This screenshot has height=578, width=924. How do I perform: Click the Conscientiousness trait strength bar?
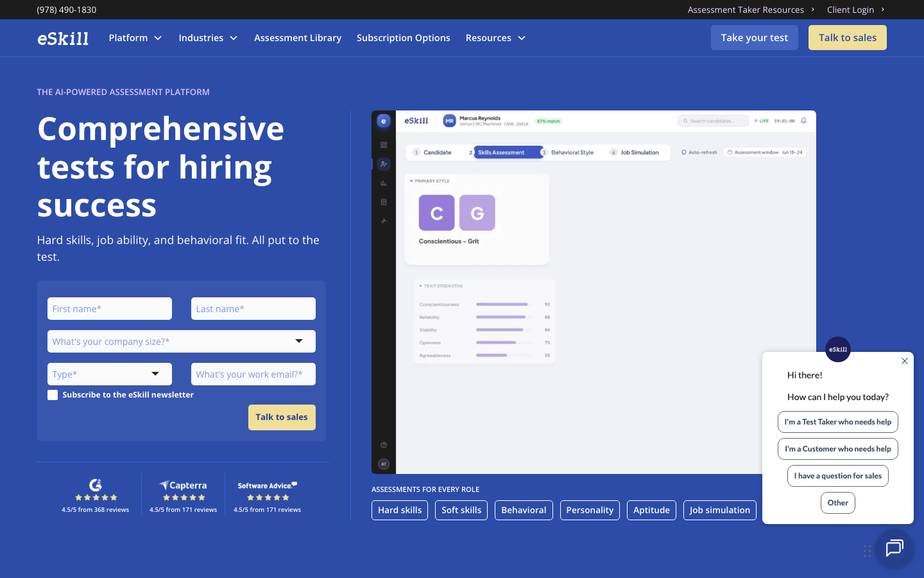tap(504, 304)
